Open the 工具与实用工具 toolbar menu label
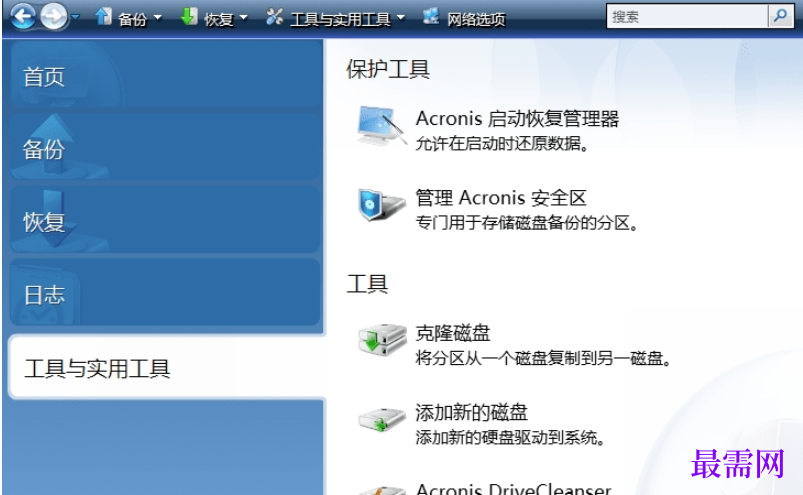This screenshot has width=803, height=495. click(x=341, y=19)
